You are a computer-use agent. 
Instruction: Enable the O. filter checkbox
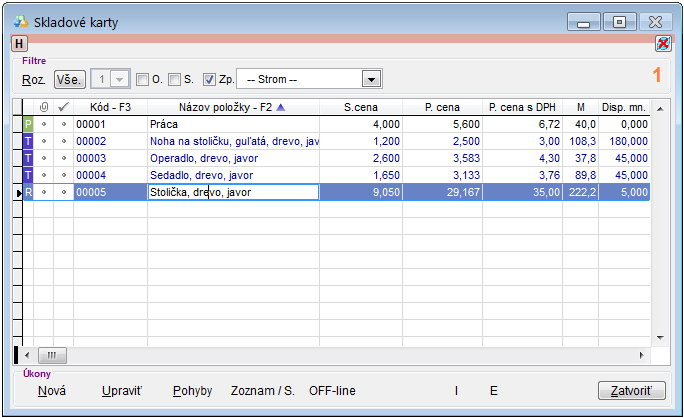click(x=142, y=80)
